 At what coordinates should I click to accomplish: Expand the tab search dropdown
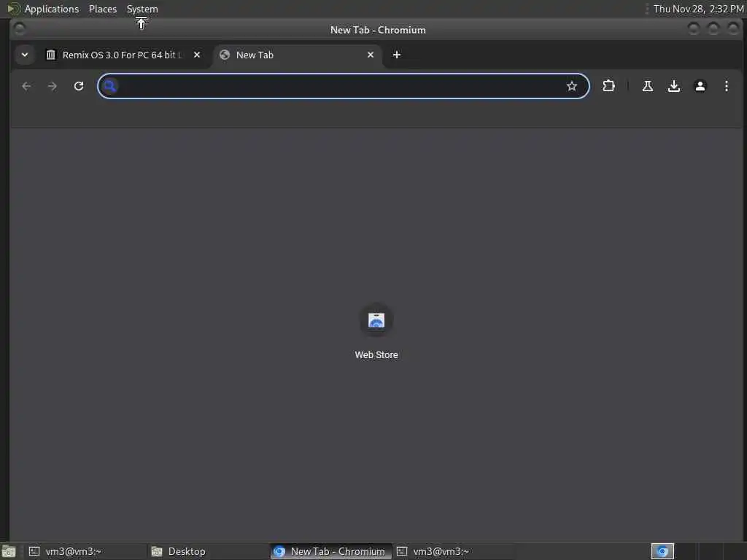coord(25,55)
